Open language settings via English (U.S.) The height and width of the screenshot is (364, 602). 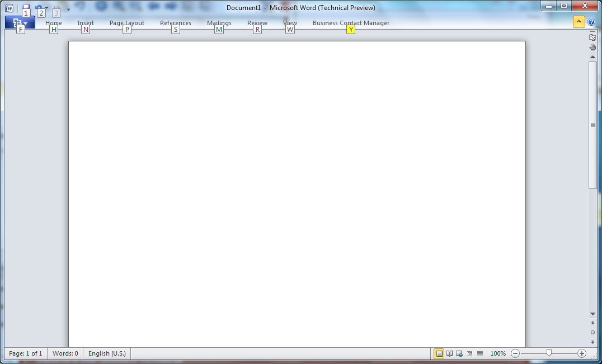click(106, 353)
